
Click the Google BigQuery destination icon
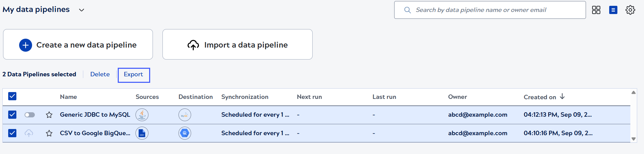tap(185, 133)
